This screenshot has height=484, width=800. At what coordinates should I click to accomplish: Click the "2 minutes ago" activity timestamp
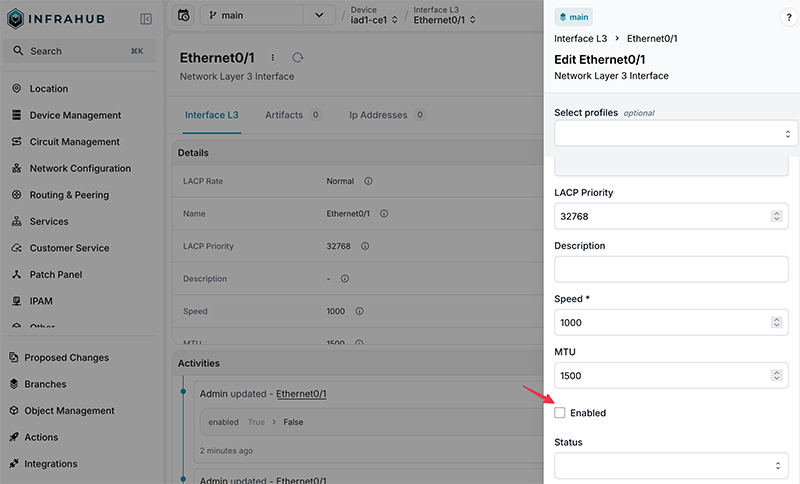pyautogui.click(x=226, y=451)
